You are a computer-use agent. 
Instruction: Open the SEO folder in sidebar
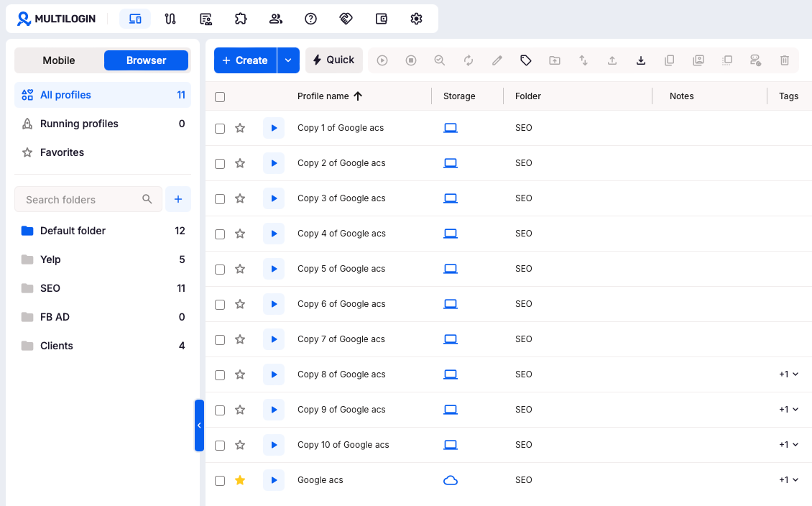(103, 288)
